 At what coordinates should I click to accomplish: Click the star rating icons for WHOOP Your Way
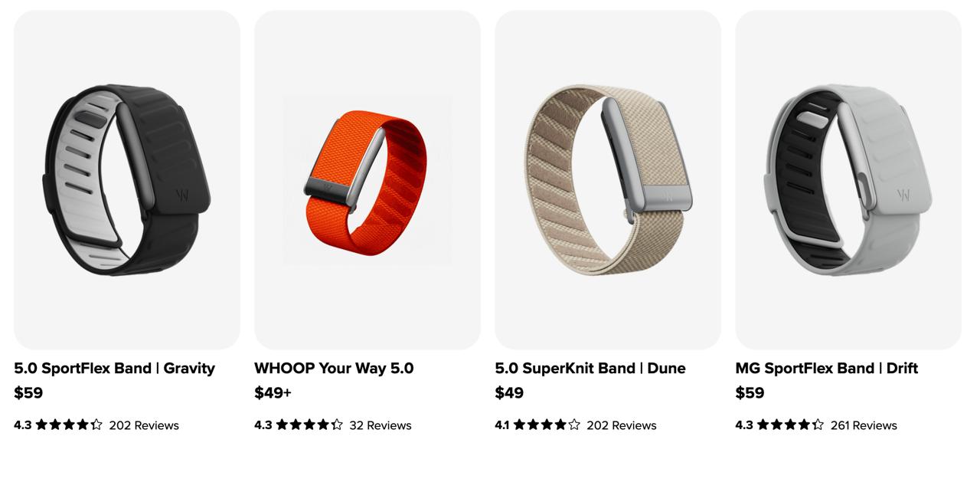click(309, 425)
